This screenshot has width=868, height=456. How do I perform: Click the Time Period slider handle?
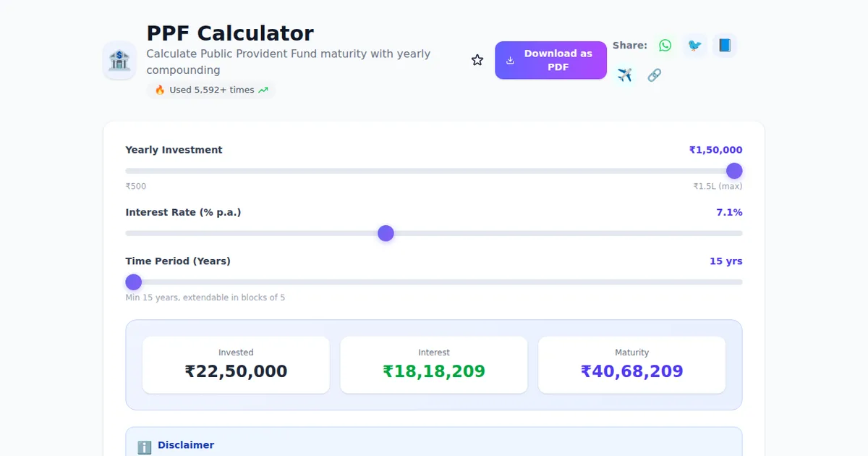tap(133, 282)
